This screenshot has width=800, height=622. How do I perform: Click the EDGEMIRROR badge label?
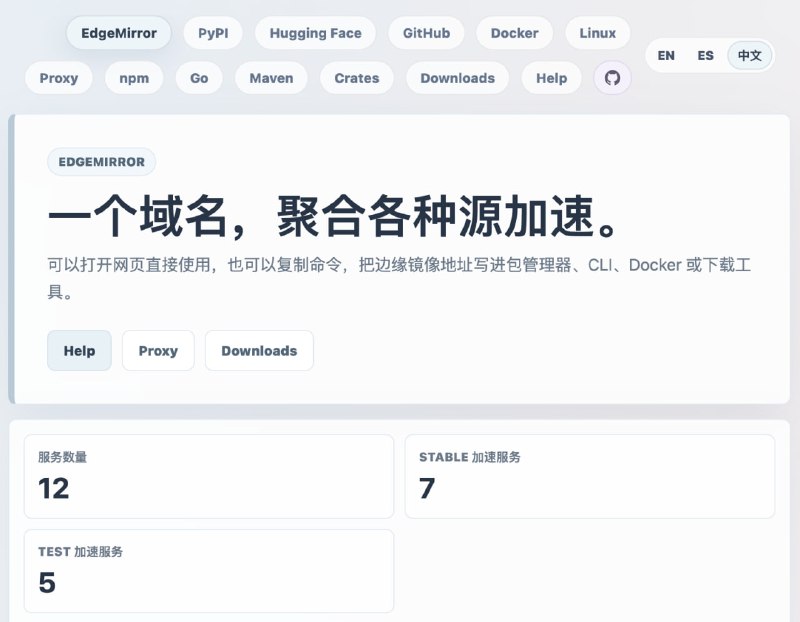[x=102, y=162]
